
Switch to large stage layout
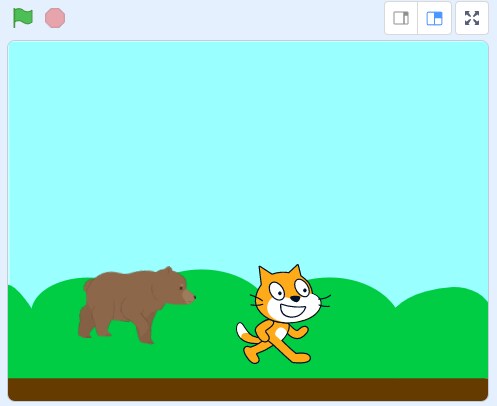point(434,18)
